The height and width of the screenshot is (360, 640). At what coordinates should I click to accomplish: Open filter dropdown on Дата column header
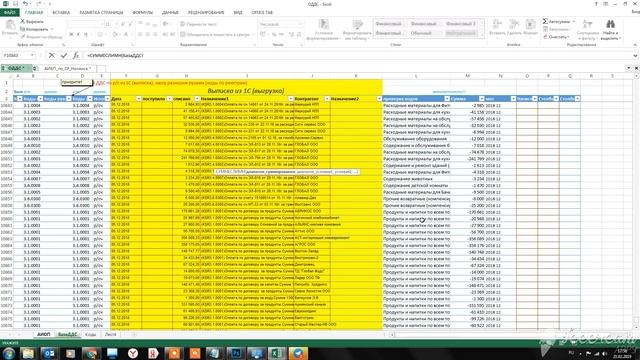(138, 99)
